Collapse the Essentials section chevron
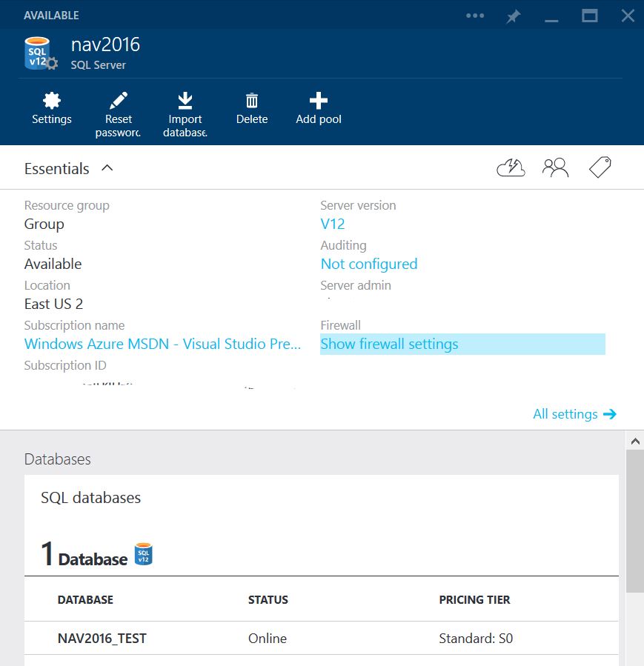Image resolution: width=644 pixels, height=666 pixels. coord(107,168)
